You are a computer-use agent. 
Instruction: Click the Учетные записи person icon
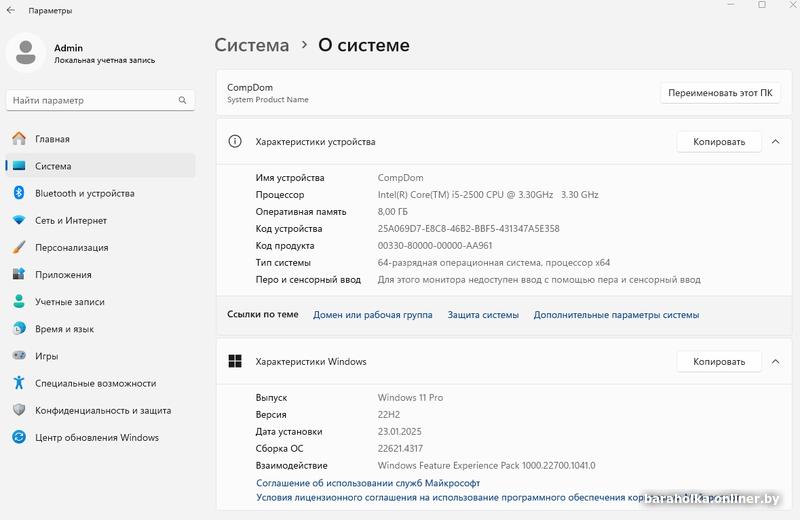19,301
